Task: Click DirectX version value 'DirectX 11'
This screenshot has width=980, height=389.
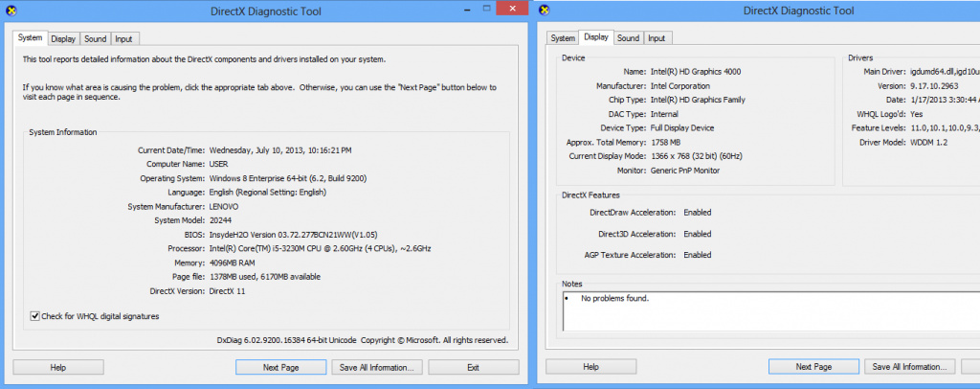Action: click(228, 291)
